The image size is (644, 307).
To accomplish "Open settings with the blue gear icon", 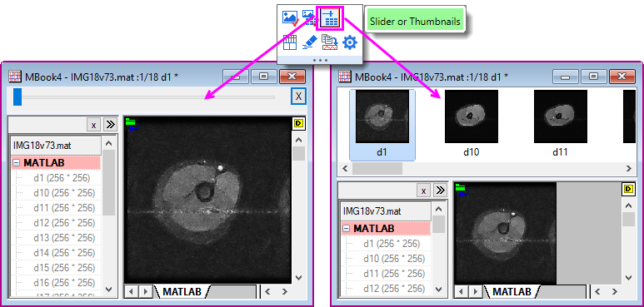I will point(350,42).
